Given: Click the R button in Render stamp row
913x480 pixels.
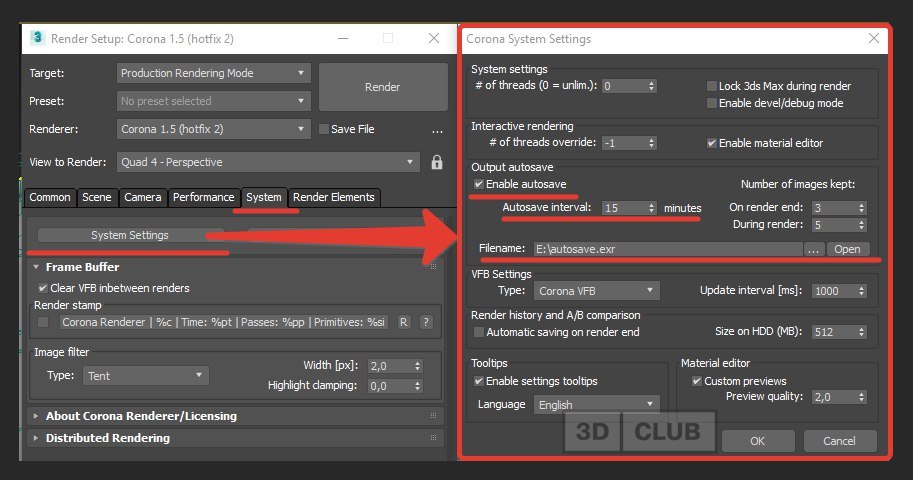Looking at the screenshot, I should click(x=403, y=322).
